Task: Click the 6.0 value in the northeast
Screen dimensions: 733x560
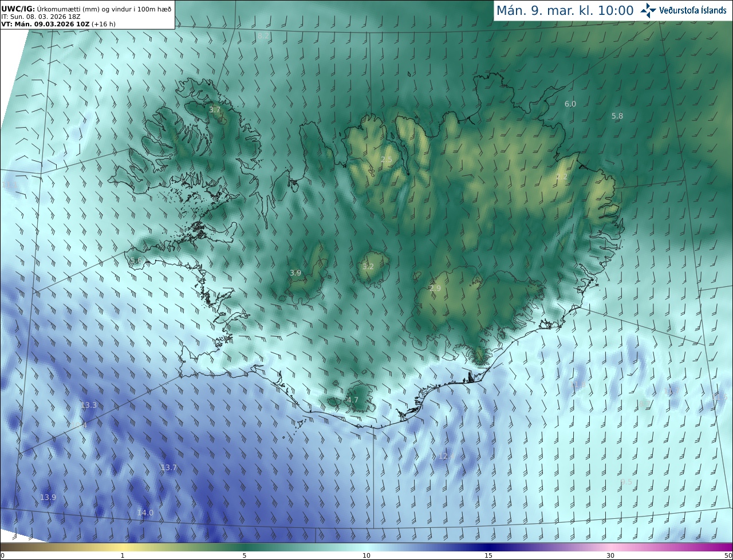Action: pos(570,104)
